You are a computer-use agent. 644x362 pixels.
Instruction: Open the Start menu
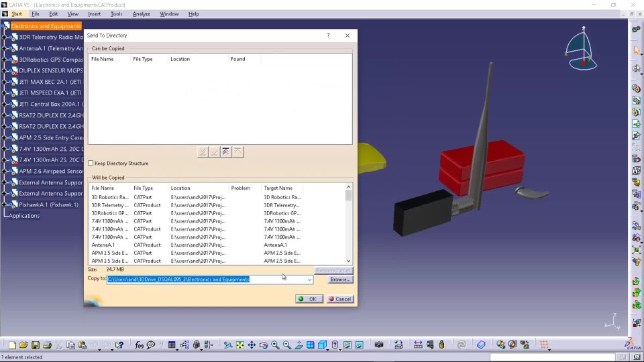coord(16,14)
